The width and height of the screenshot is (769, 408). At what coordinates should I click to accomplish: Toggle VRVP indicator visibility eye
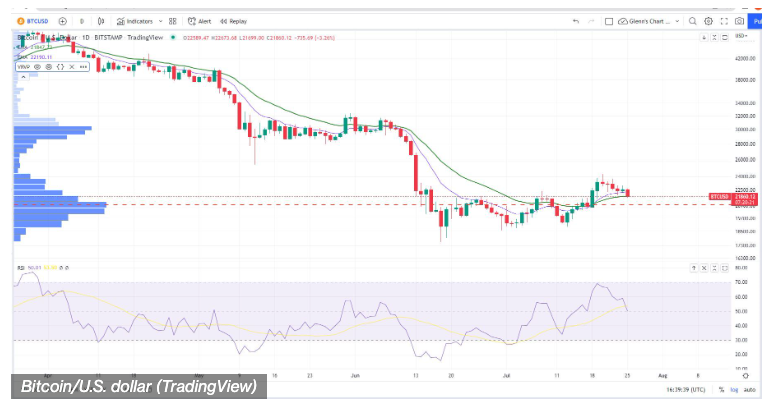[x=37, y=67]
